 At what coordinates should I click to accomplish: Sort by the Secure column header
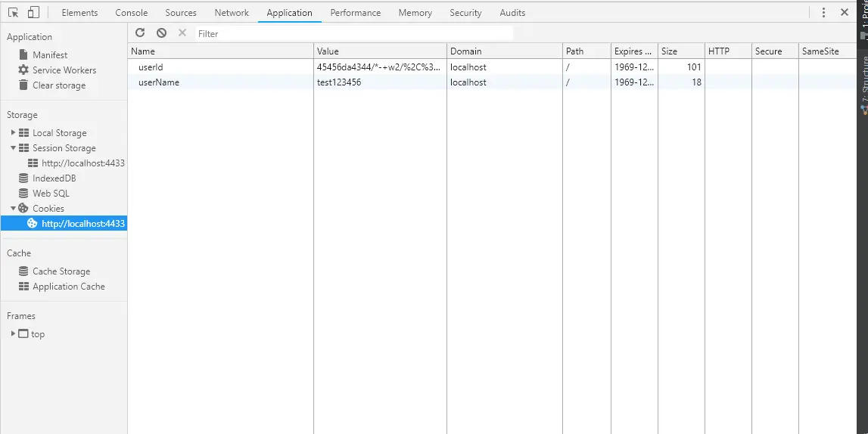(775, 51)
